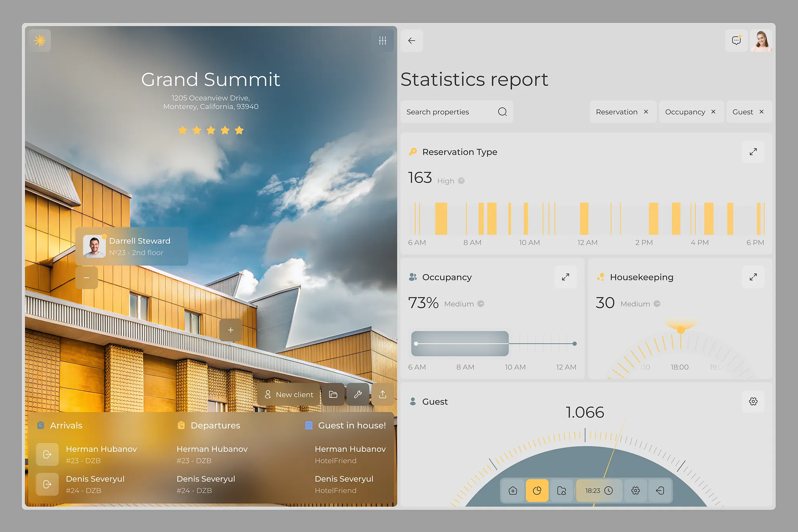Click check-in icon for Herman Hubanov arrival
The image size is (798, 532).
pos(47,455)
